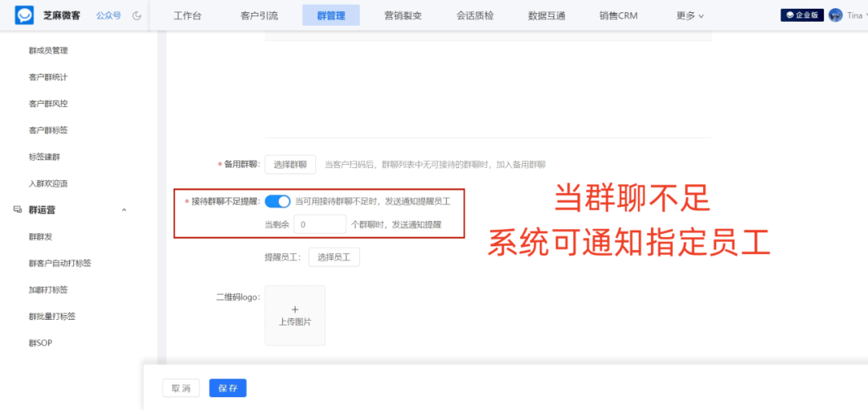
Task: Toggle the 接待群聊不足提醒 switch
Action: tap(277, 202)
